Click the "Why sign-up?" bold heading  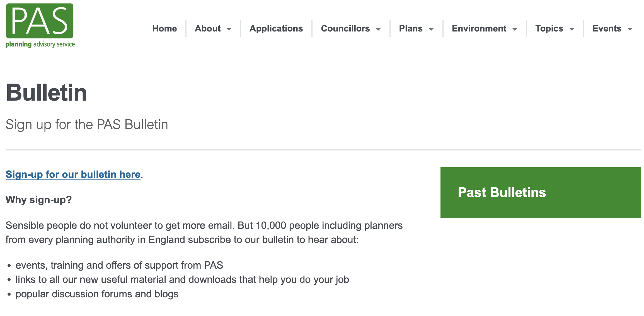39,200
